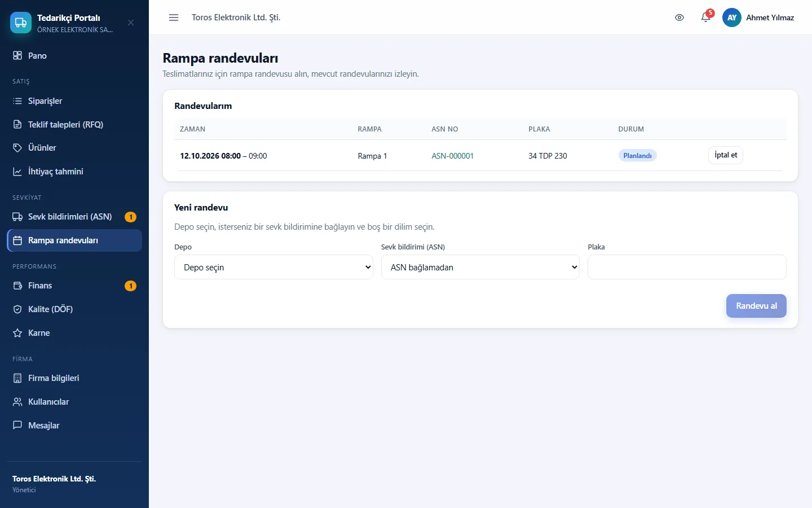
Task: Click the Firma bilgileri building icon
Action: [17, 378]
